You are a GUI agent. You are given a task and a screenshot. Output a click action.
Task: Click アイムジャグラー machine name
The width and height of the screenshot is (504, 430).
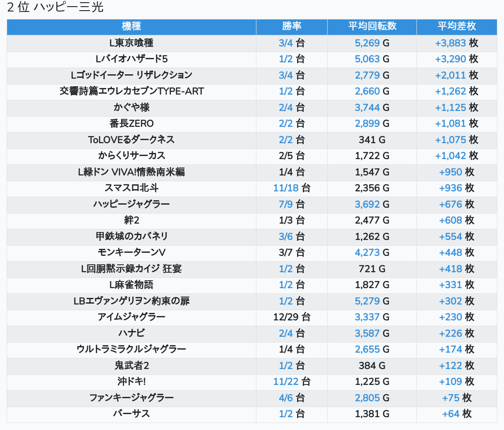(131, 317)
